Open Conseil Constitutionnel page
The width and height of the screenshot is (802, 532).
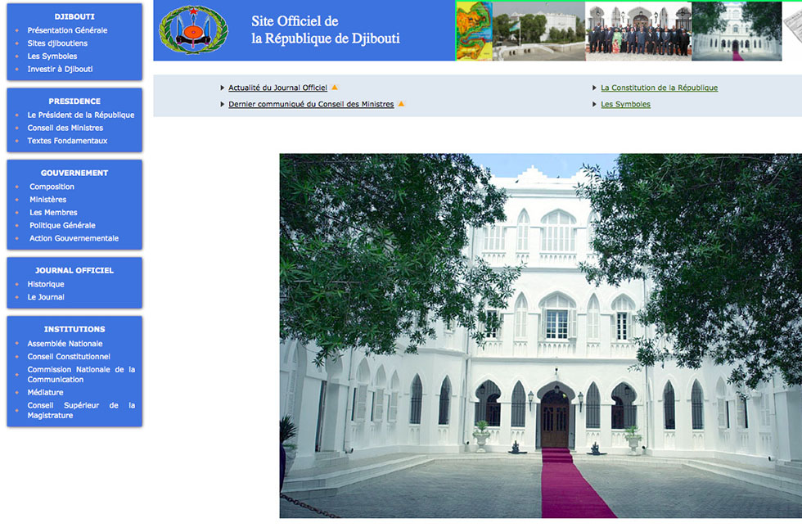pyautogui.click(x=69, y=356)
